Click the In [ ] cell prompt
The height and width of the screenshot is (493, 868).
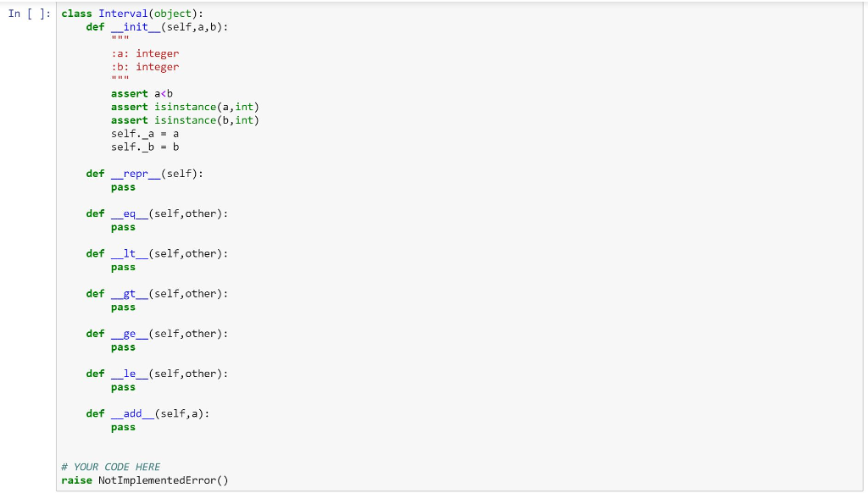click(30, 14)
